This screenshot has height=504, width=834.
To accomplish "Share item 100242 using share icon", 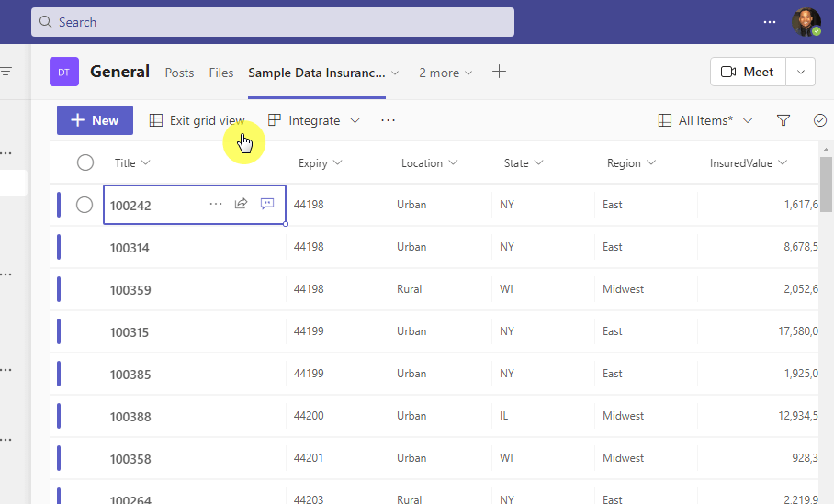I will [241, 204].
